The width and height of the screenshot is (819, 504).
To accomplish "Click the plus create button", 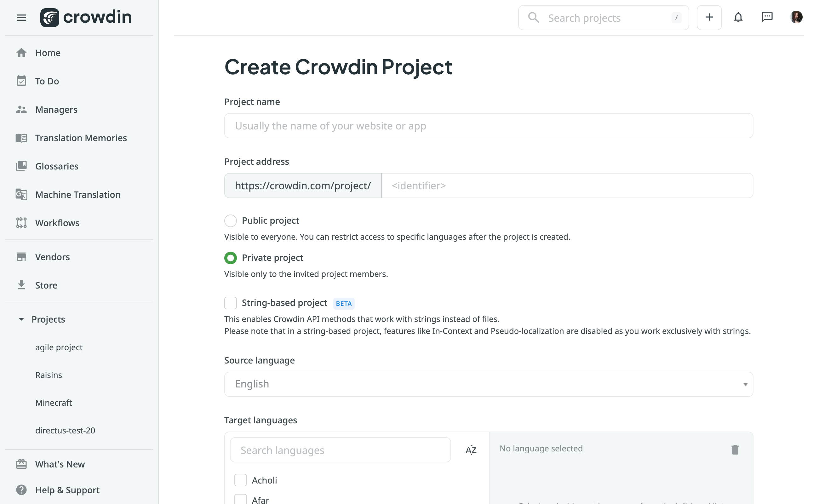I will click(709, 17).
